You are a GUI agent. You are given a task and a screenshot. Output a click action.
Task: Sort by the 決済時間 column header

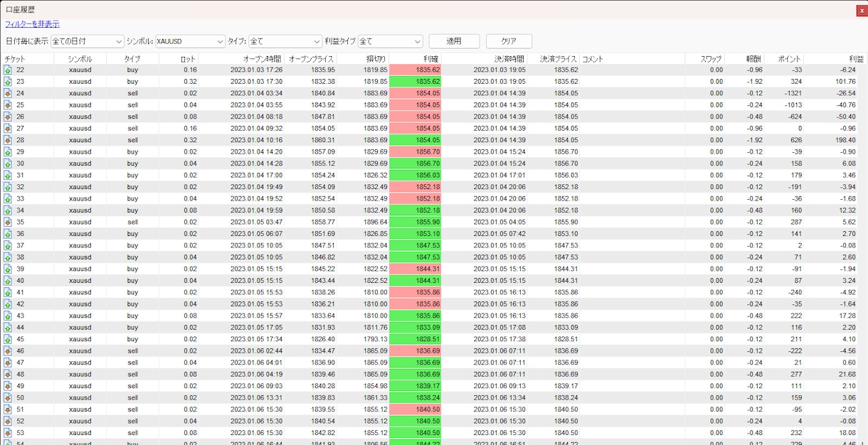509,59
